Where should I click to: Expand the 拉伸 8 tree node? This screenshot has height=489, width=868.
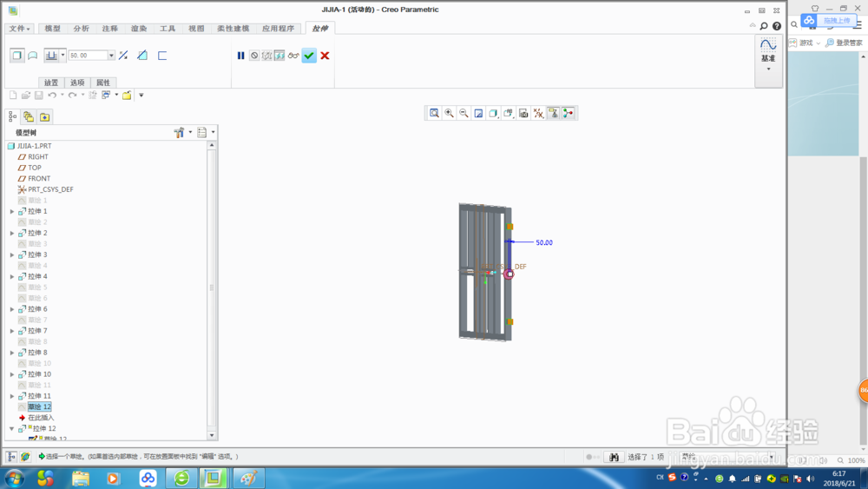coord(12,353)
